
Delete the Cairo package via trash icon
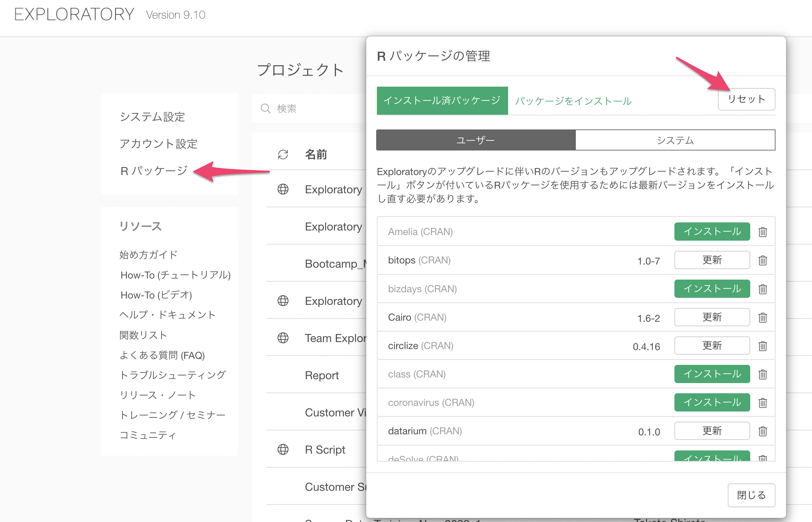(763, 317)
